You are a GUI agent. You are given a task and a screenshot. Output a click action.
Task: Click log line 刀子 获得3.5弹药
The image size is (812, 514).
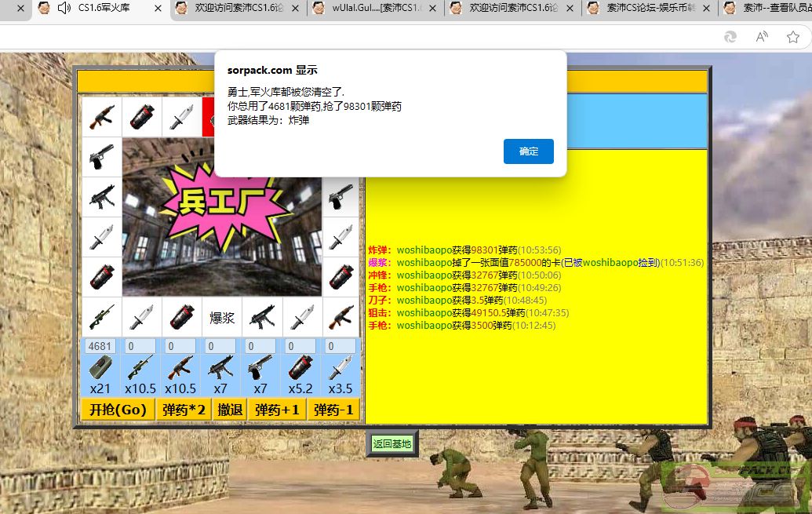point(457,300)
